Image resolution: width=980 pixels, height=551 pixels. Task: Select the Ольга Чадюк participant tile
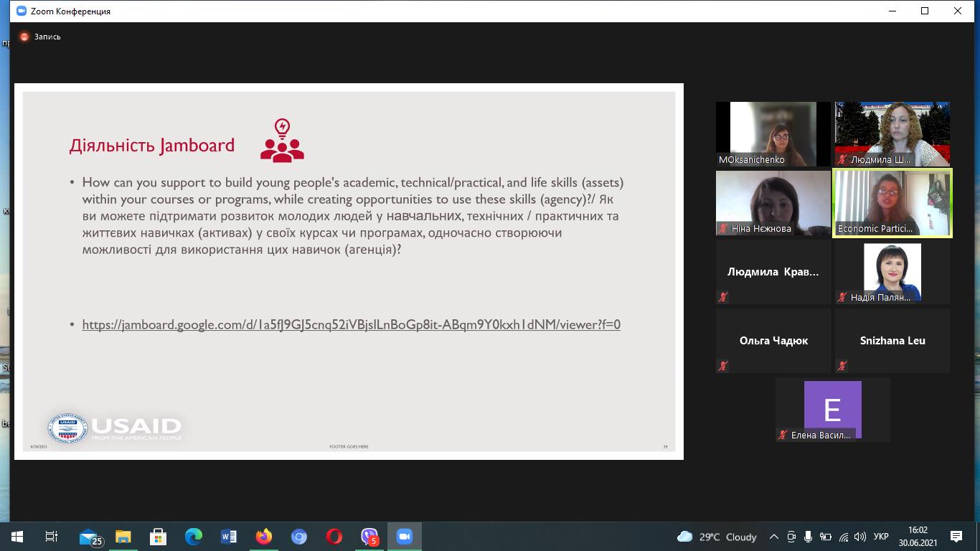coord(773,341)
